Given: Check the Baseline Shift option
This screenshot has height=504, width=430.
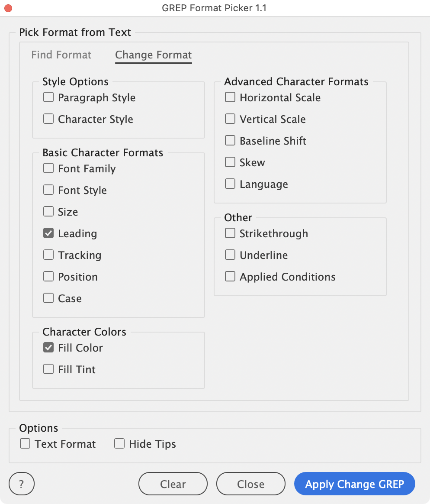Looking at the screenshot, I should point(230,141).
